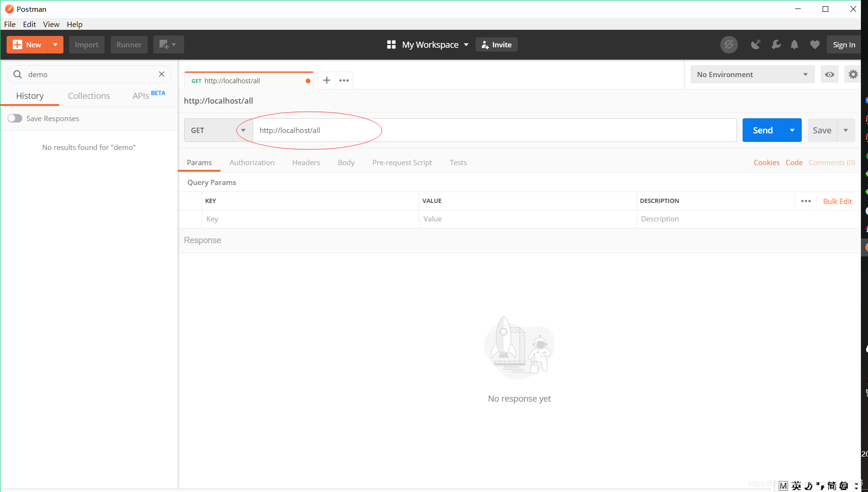The height and width of the screenshot is (492, 868).
Task: Click the M input method icon in tray
Action: coord(783,486)
